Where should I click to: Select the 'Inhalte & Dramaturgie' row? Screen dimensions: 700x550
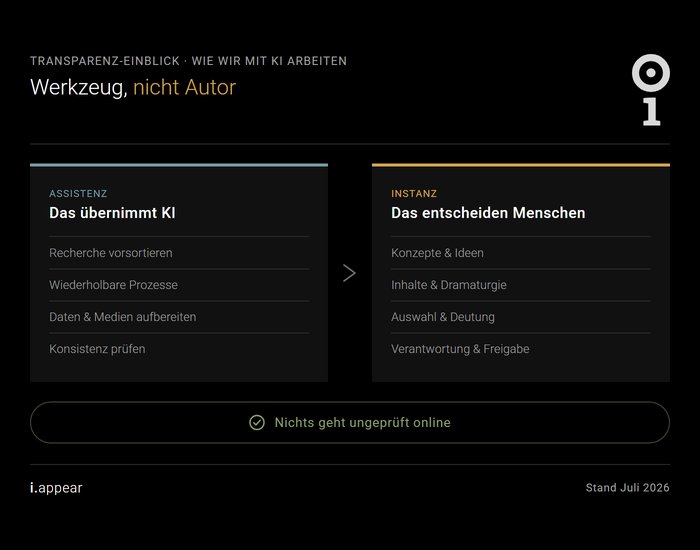click(521, 285)
